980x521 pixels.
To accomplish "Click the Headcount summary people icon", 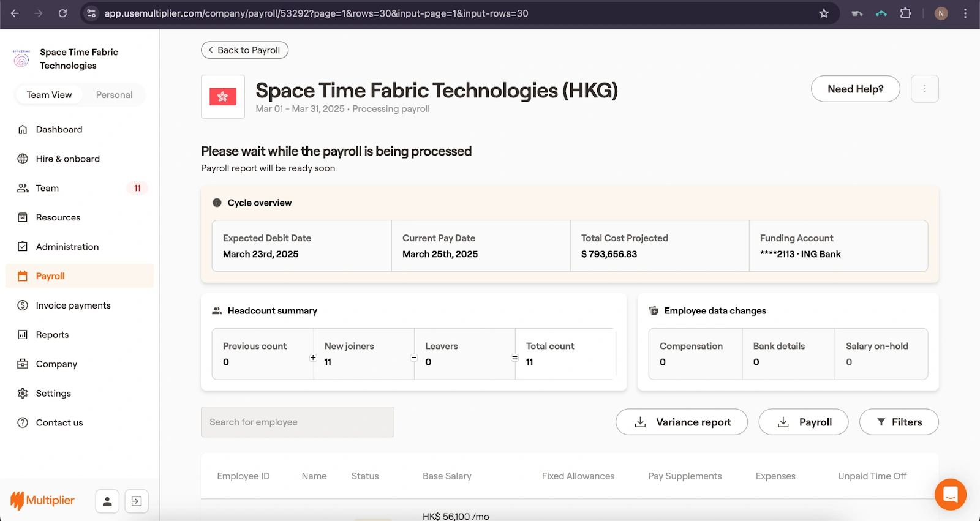I will (217, 311).
